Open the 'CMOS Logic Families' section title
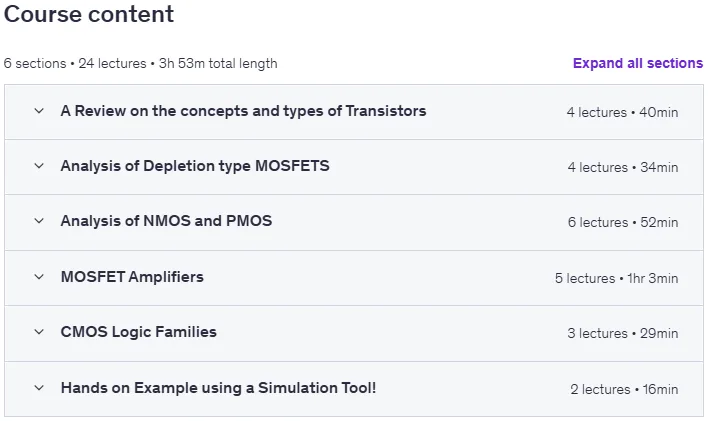 (139, 332)
